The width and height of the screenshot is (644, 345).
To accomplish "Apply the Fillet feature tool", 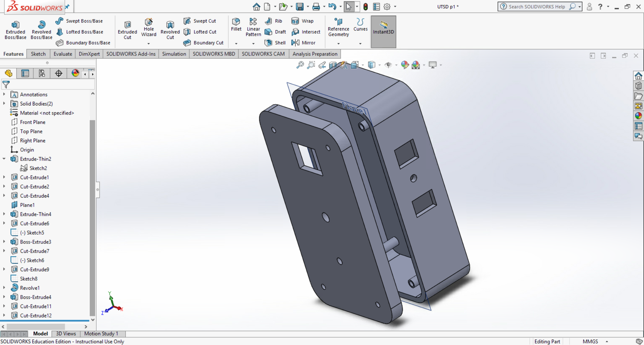I will pos(236,24).
